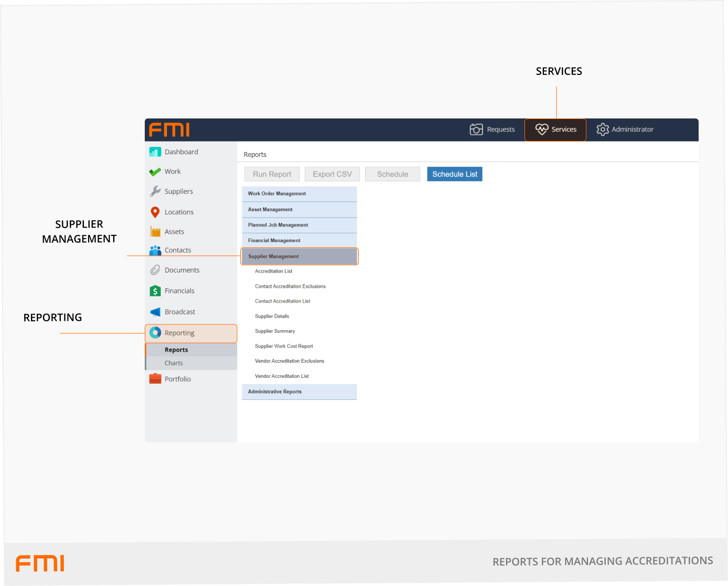This screenshot has width=728, height=586.
Task: Click the Financials dollar icon
Action: click(155, 291)
